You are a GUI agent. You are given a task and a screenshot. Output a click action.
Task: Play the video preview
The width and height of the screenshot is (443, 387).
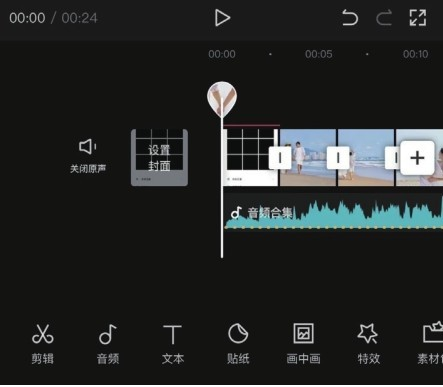(x=222, y=18)
